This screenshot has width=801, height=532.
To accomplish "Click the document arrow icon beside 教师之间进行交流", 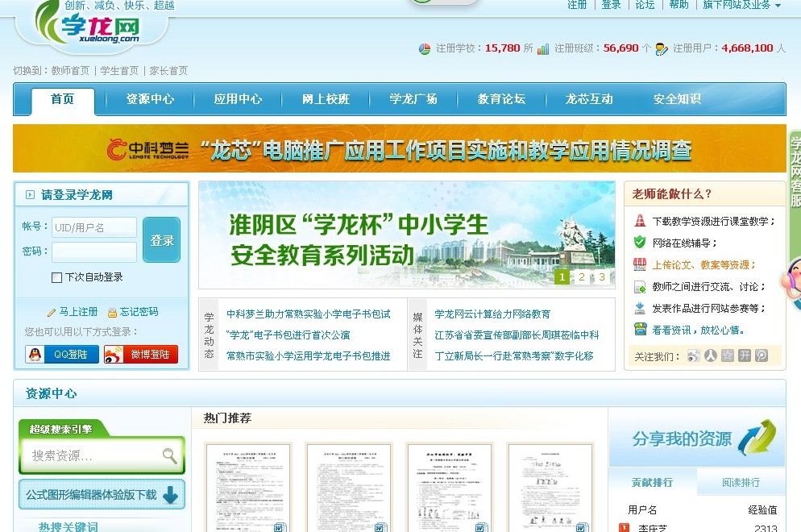I will point(640,287).
